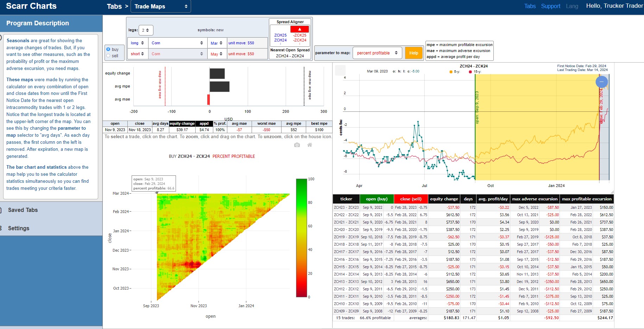This screenshot has height=329, width=644.
Task: Open the Support link in the header
Action: (x=550, y=6)
